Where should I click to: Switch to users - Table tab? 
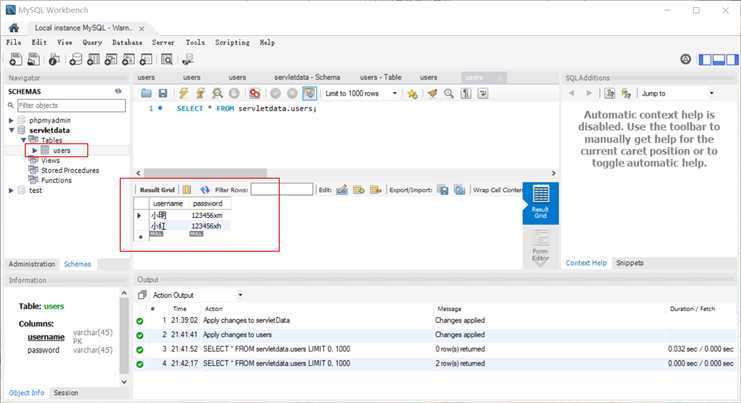[380, 77]
